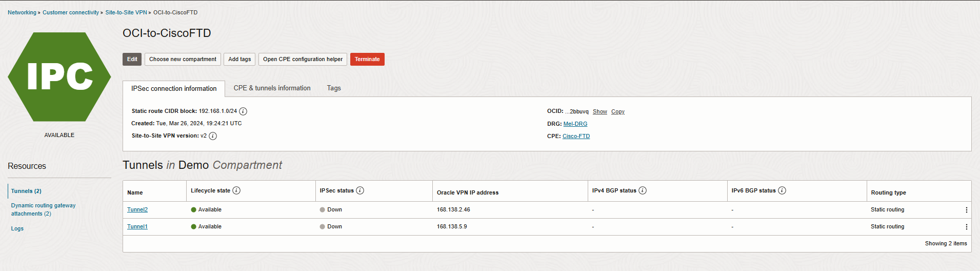Open info icon beside Static route CIDR block
The width and height of the screenshot is (980, 271).
(243, 111)
